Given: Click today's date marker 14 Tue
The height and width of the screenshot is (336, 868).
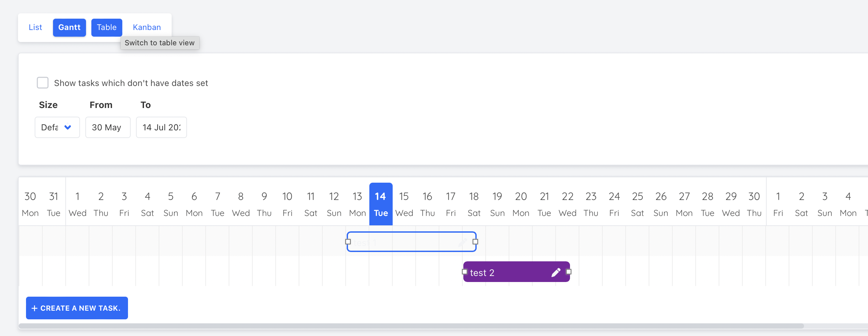Looking at the screenshot, I should (x=381, y=204).
